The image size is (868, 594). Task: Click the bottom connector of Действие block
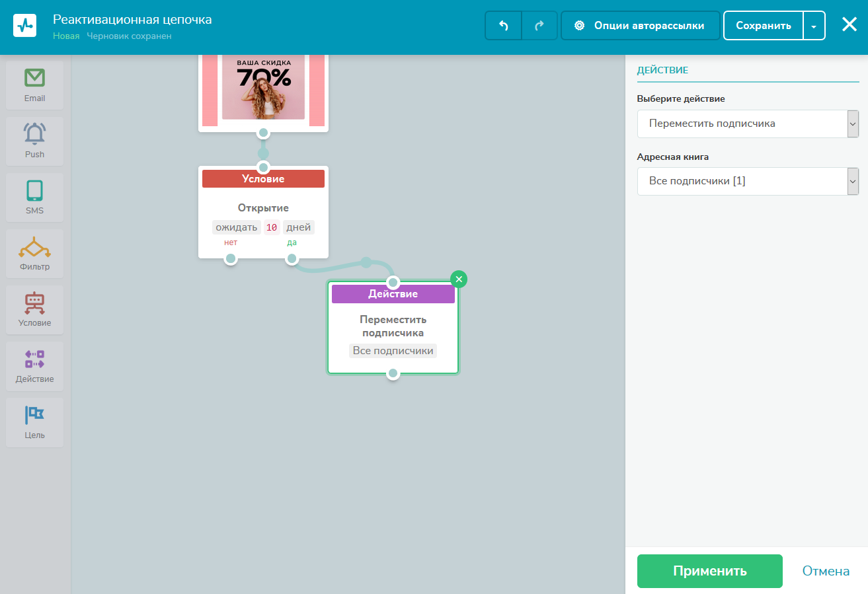point(393,373)
